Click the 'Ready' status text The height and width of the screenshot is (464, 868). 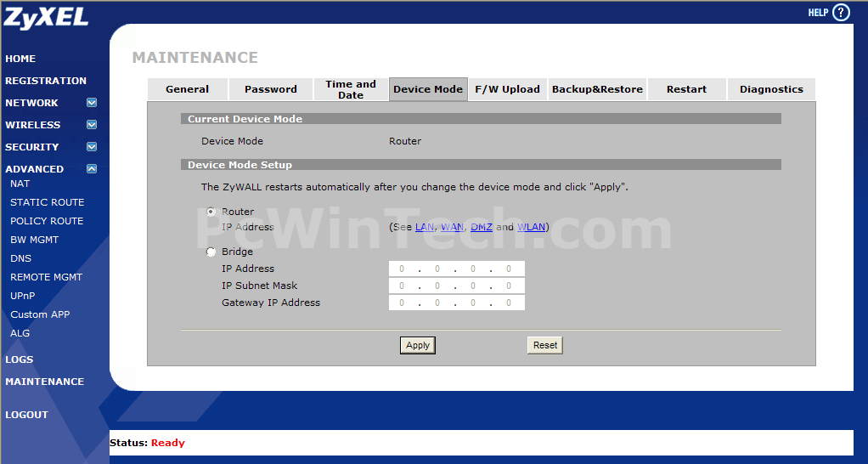coord(167,443)
